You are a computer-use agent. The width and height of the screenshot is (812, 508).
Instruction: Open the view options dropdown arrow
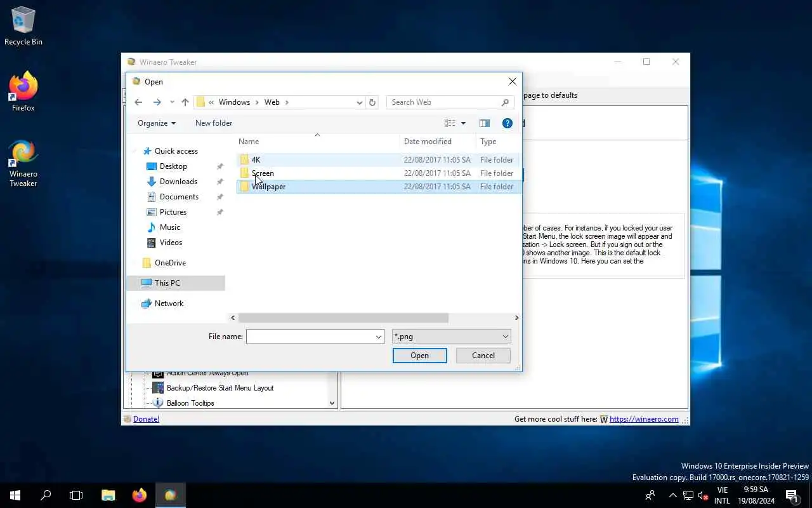463,123
